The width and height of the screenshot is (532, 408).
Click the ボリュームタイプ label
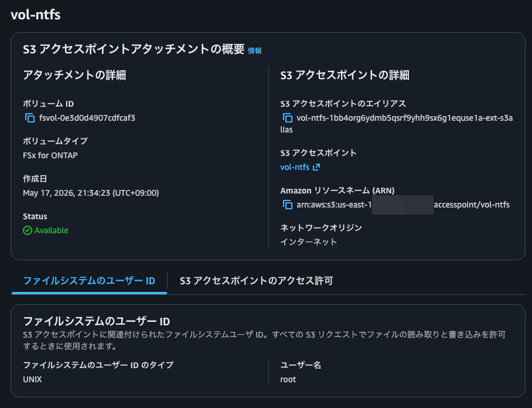(x=55, y=141)
